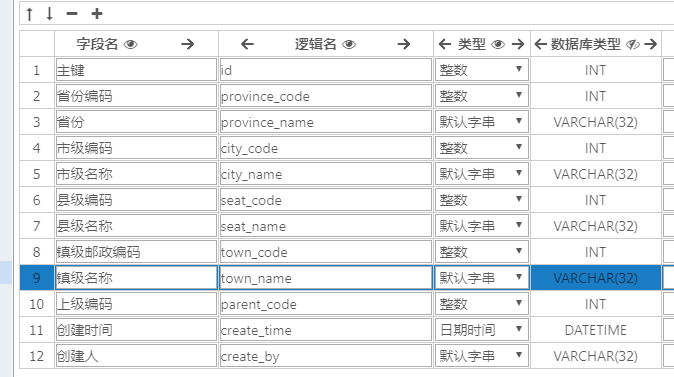Viewport: 674px width, 377px height.
Task: Click the INT cell in parent_code row
Action: 596,304
